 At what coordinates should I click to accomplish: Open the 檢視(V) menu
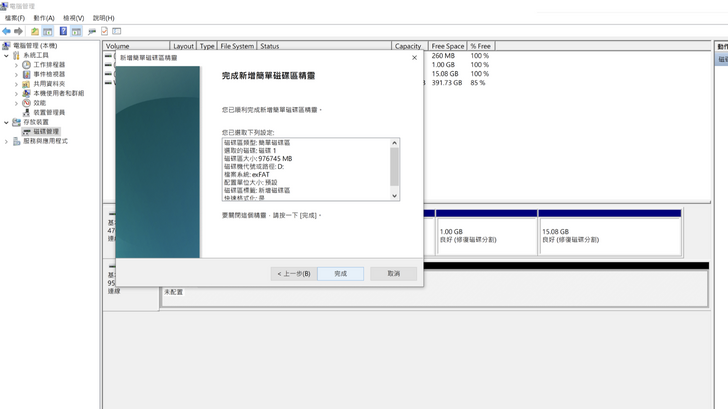pos(74,18)
